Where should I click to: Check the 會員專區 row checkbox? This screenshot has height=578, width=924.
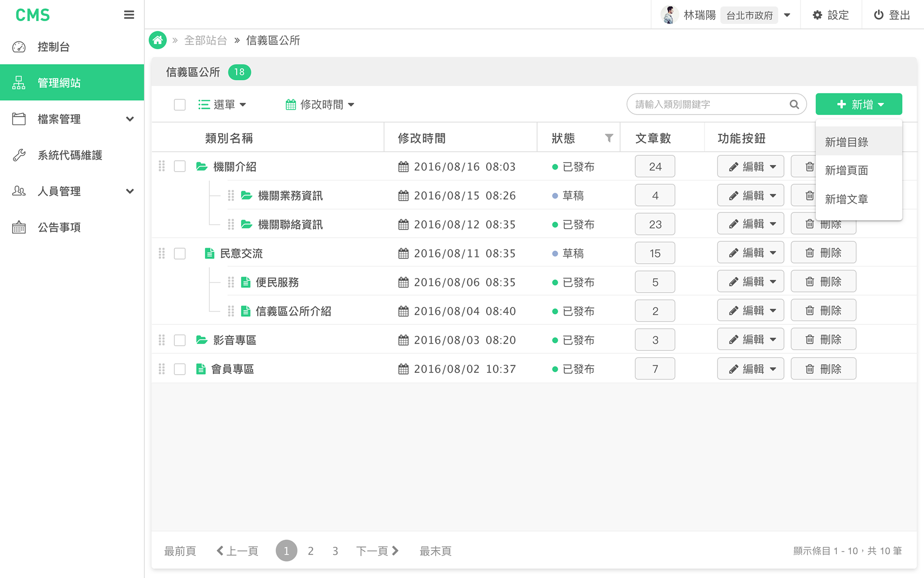(x=180, y=369)
